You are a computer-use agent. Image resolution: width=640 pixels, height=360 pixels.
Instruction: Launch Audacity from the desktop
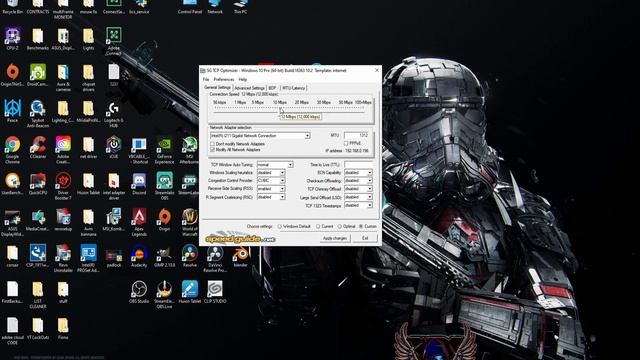139,256
